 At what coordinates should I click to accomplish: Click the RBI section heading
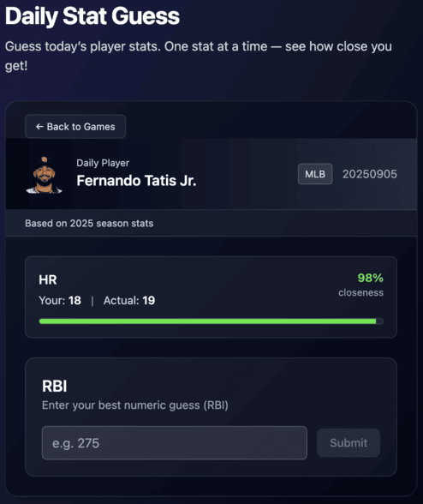[55, 386]
